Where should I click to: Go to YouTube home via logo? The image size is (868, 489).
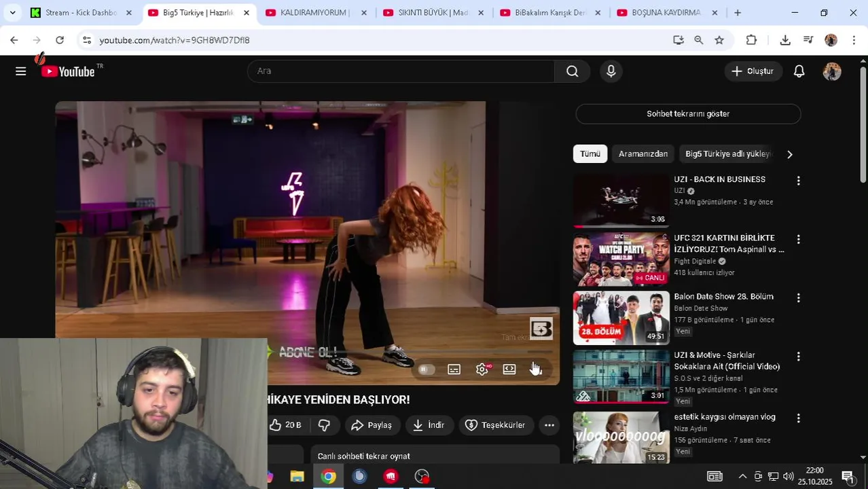pos(68,71)
